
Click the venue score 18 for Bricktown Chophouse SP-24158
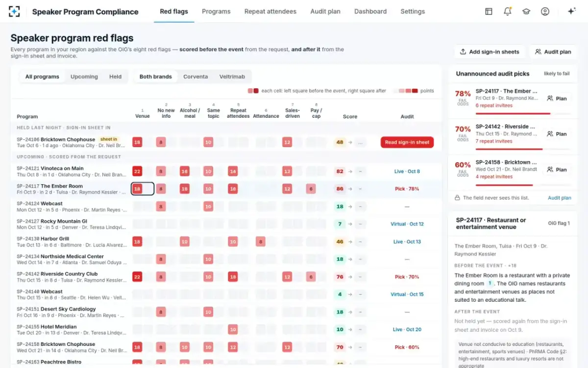coord(137,347)
